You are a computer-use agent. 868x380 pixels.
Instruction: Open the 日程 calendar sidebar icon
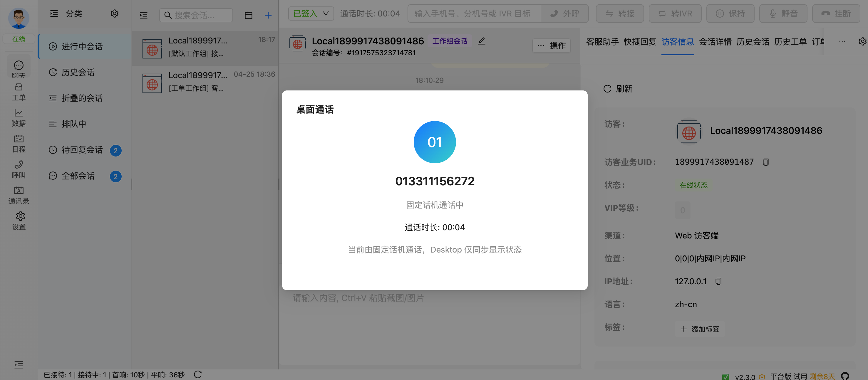tap(19, 144)
